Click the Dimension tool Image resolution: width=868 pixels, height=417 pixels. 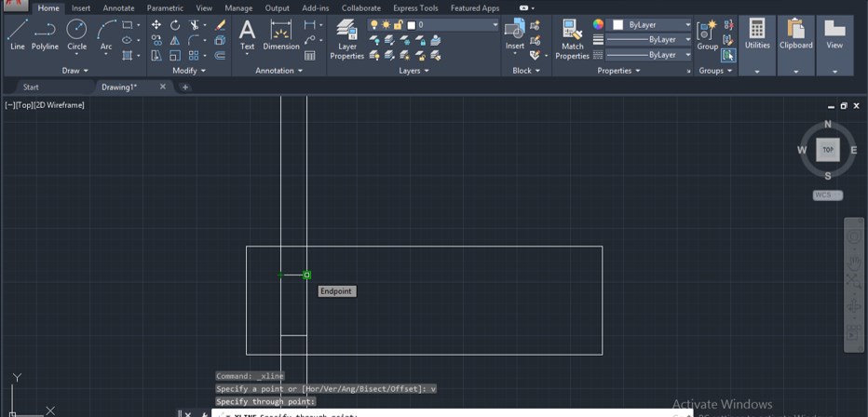pos(281,34)
